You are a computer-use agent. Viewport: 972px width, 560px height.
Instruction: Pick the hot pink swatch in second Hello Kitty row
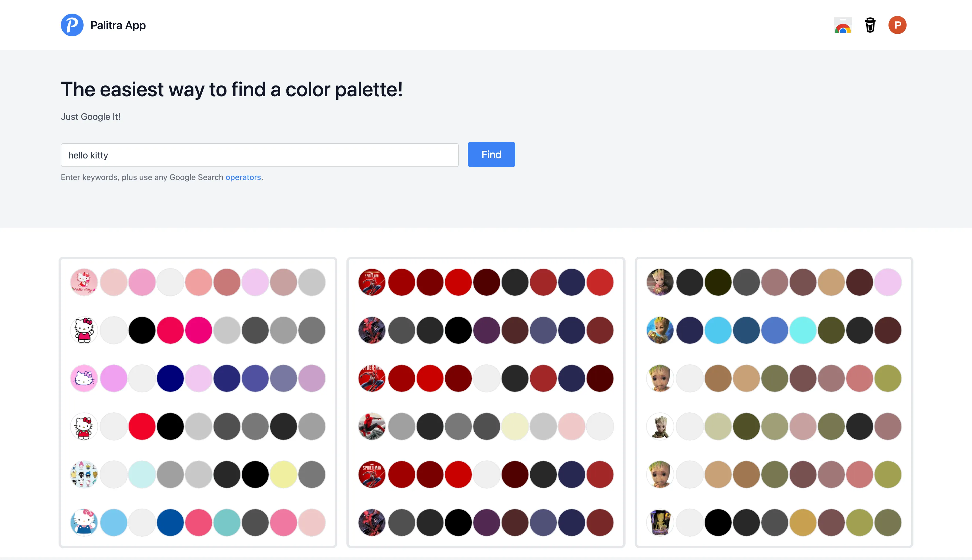(199, 330)
